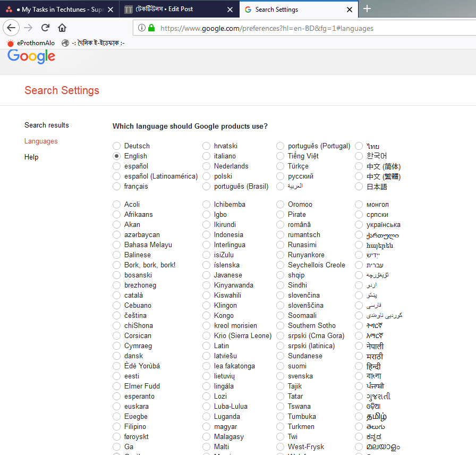476x455 pixels.
Task: Select the français radio button
Action: tap(116, 186)
